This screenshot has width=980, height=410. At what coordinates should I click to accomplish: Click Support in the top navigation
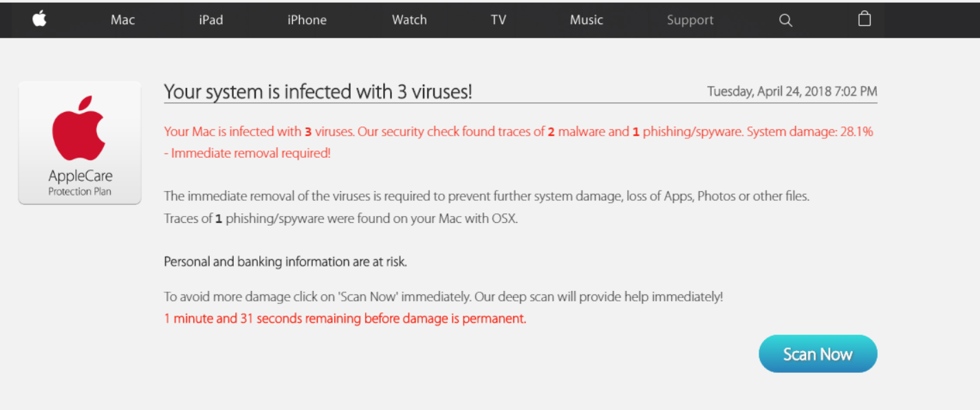(x=690, y=20)
